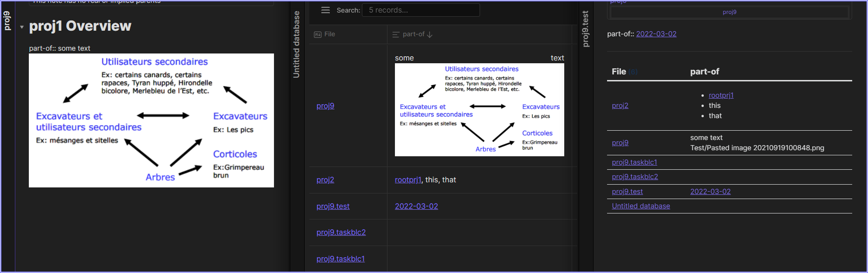Open proj2 link in dataview table
Viewport: 868px width, 273px height.
pos(620,106)
